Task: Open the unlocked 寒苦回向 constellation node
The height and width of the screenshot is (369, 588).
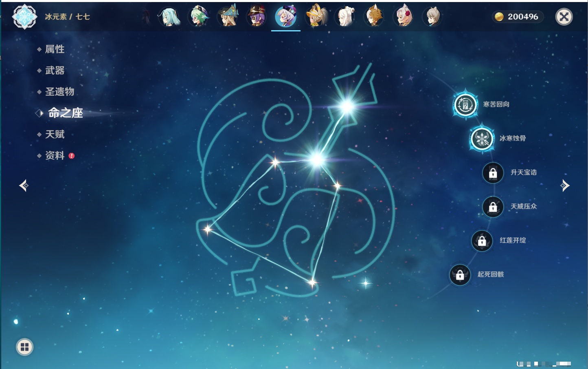Action: point(465,105)
